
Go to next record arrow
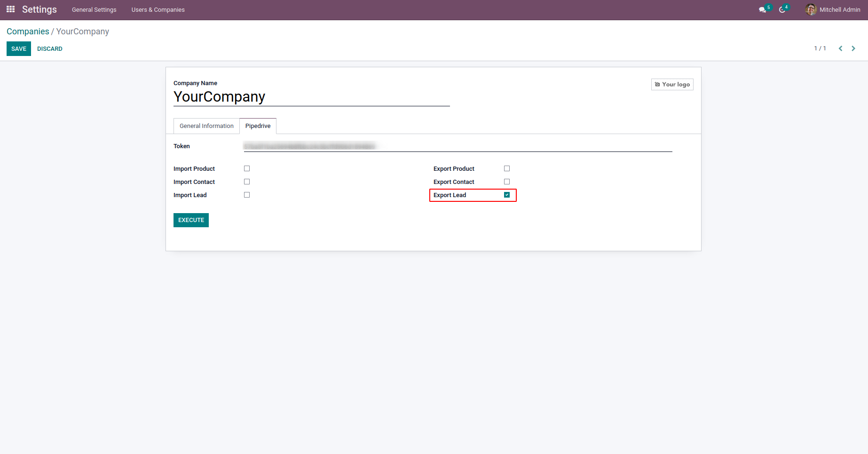pos(853,48)
